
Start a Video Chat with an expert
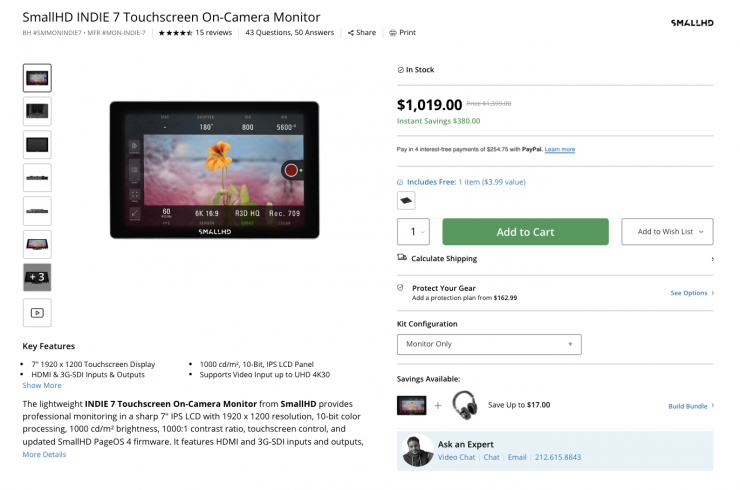click(x=456, y=457)
